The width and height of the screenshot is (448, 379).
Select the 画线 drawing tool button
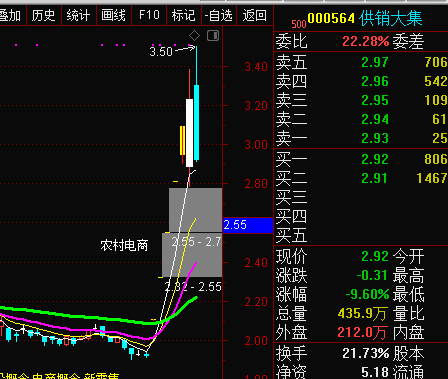pos(114,15)
